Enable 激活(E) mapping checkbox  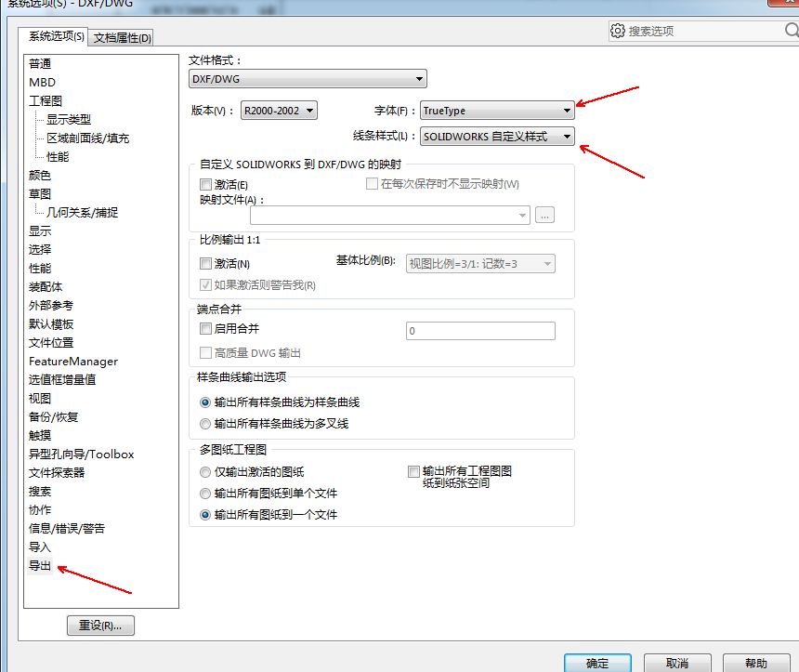tap(205, 184)
